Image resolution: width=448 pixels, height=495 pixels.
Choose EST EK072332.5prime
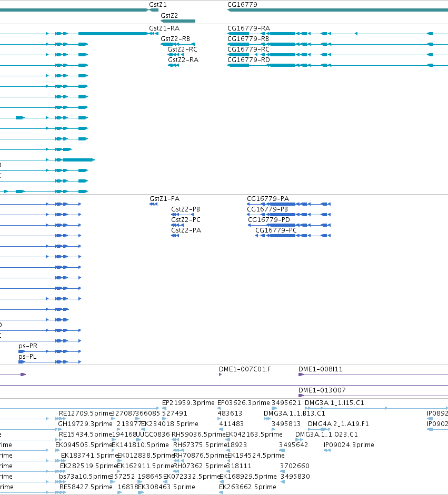tap(192, 477)
